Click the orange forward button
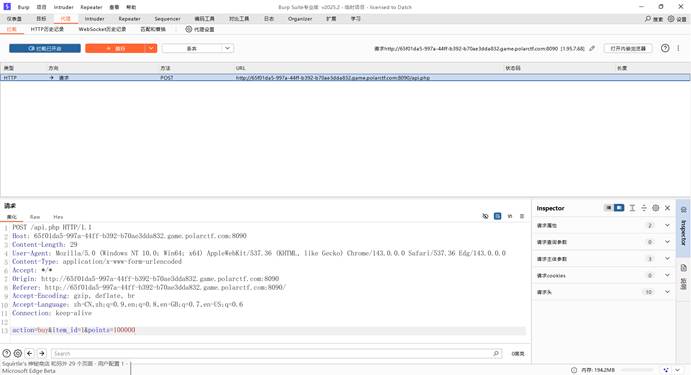Screen dimensions: 691x375 pyautogui.click(x=115, y=48)
